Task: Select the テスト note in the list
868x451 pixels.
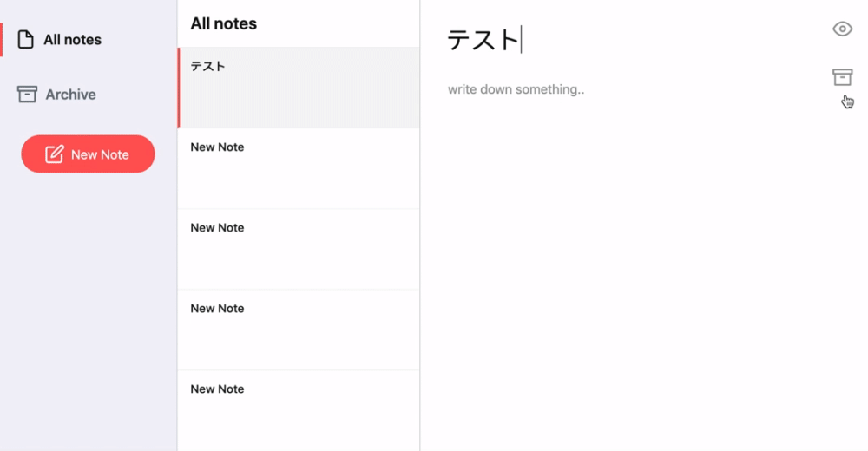Action: [x=299, y=88]
